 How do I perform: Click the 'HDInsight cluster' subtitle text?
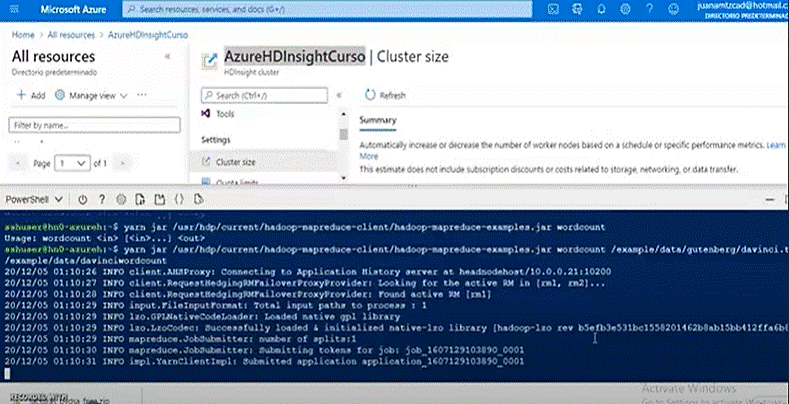tap(252, 72)
